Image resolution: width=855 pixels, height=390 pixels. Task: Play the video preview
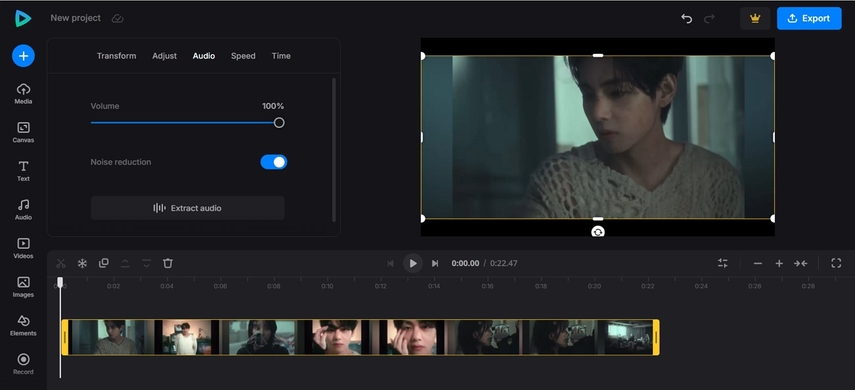pos(413,263)
